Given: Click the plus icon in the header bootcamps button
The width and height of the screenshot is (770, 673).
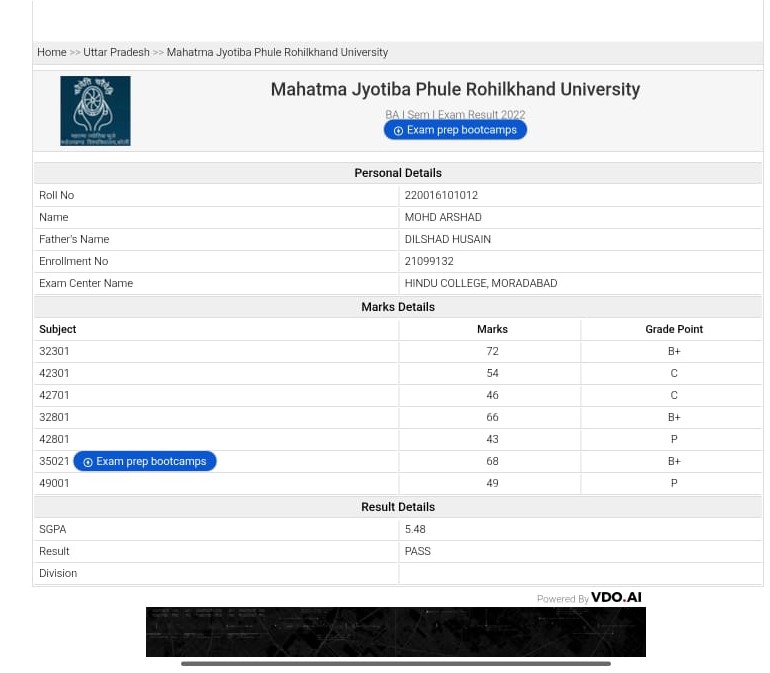Looking at the screenshot, I should click(398, 131).
